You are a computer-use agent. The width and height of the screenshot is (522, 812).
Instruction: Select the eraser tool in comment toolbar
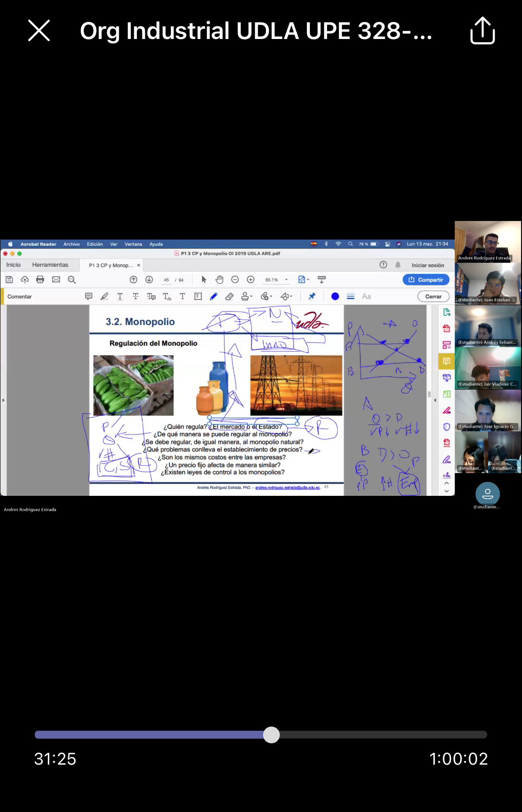point(229,296)
